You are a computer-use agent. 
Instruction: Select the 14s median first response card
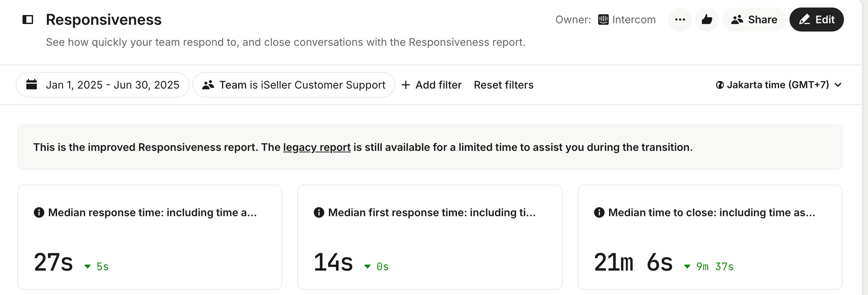point(429,244)
